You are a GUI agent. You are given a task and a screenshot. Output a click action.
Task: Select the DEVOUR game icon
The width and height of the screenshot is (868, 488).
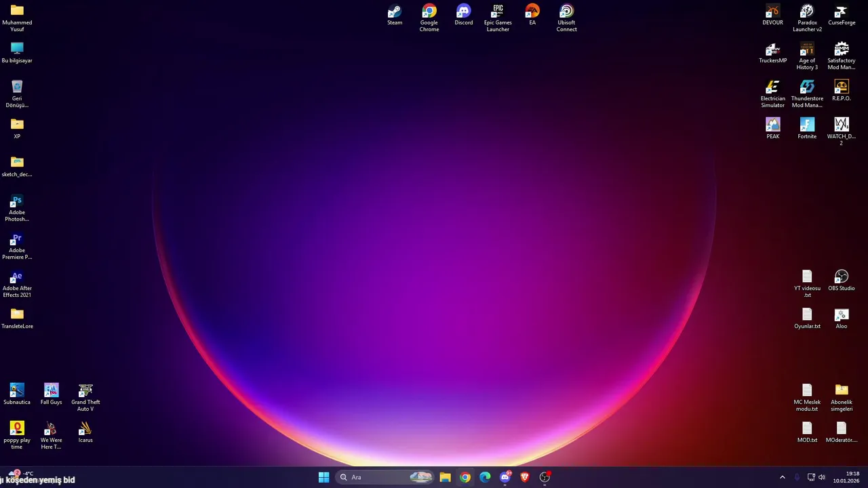click(x=772, y=15)
